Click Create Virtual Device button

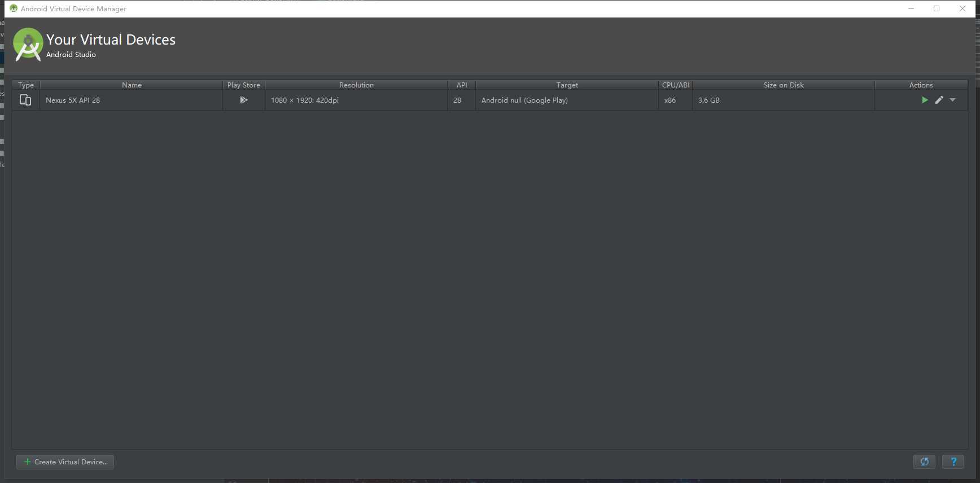[x=65, y=462]
